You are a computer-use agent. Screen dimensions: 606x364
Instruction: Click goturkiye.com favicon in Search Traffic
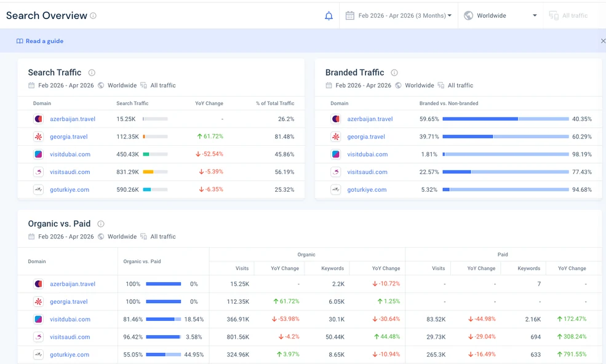[38, 190]
